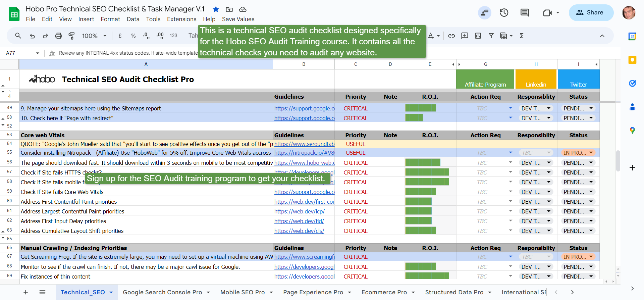Open Google Tasks in side panel
The height and width of the screenshot is (300, 644).
click(x=632, y=83)
